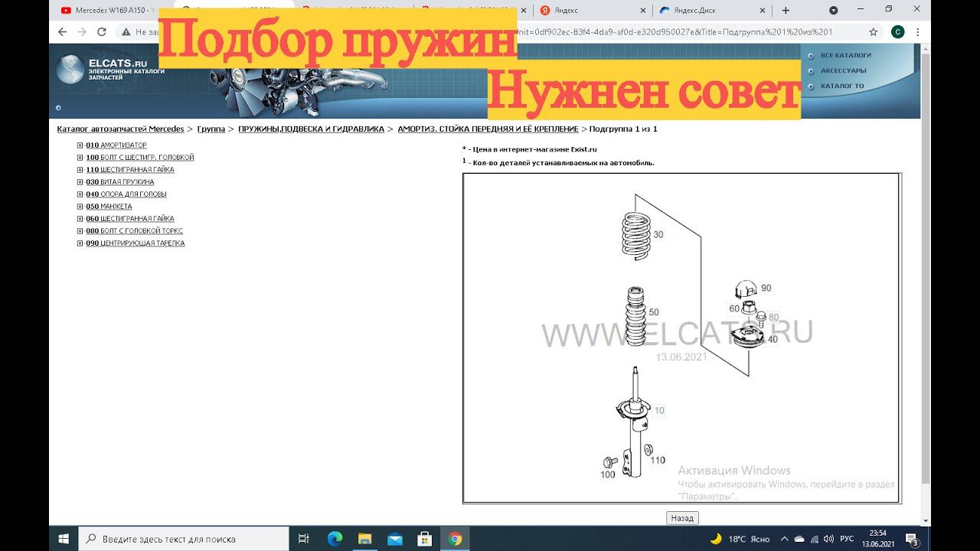Open the 010 АМОРТИЗАТОР part link
Viewport: 980px width, 551px height.
pos(116,145)
